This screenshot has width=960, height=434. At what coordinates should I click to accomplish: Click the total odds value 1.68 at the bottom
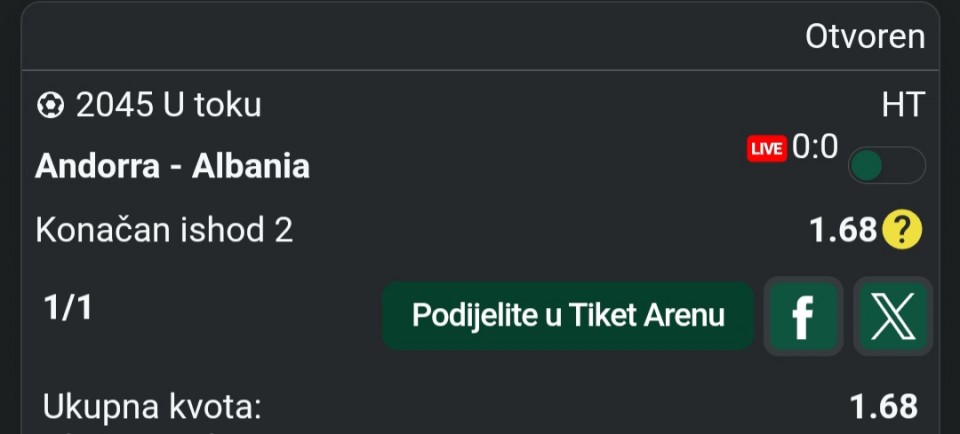883,406
